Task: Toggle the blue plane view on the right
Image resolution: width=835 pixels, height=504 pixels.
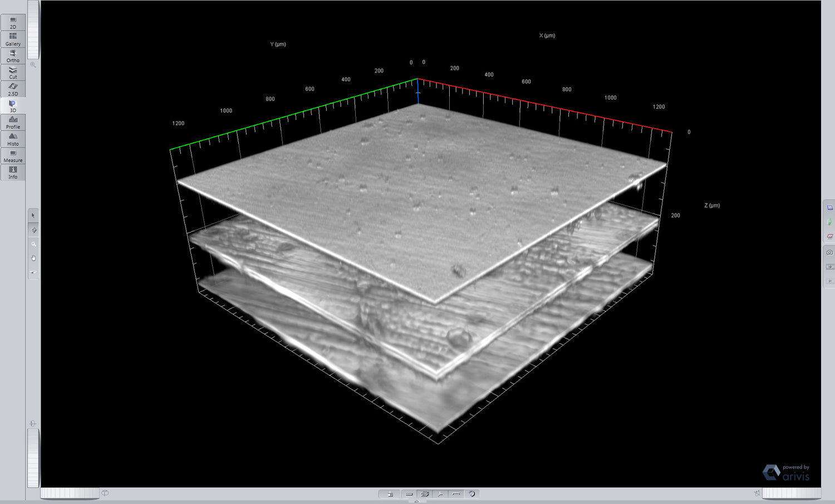Action: tap(829, 207)
